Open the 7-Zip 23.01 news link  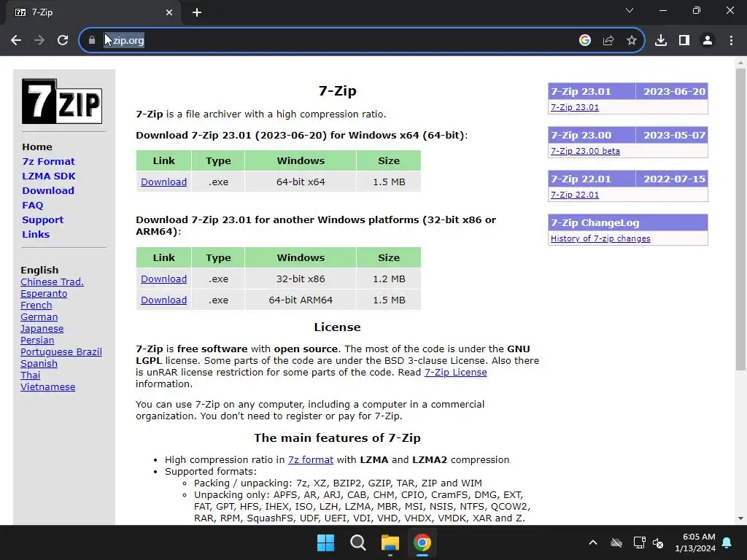coord(575,108)
